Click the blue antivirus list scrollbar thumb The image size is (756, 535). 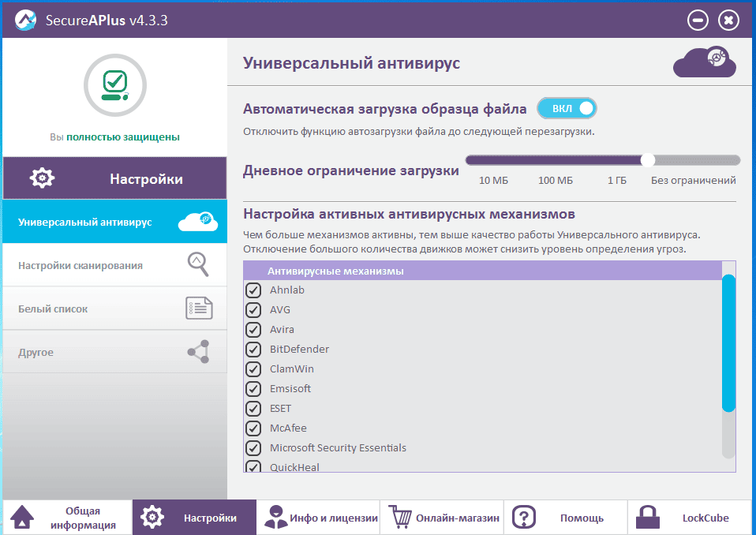[728, 343]
